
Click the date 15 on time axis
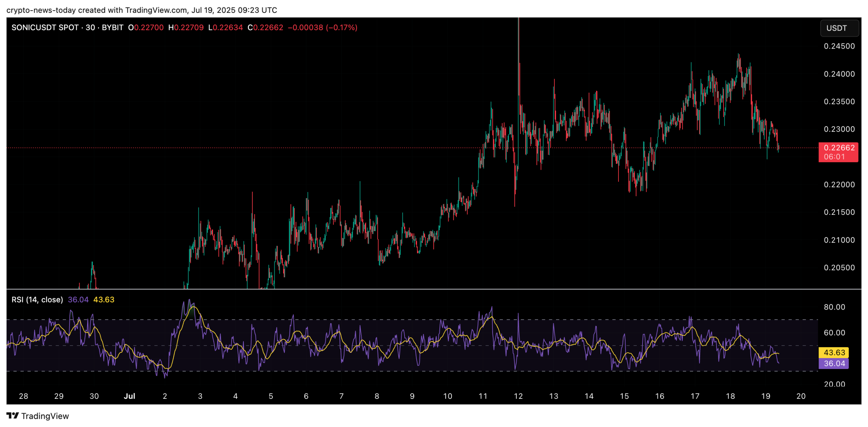pyautogui.click(x=624, y=396)
